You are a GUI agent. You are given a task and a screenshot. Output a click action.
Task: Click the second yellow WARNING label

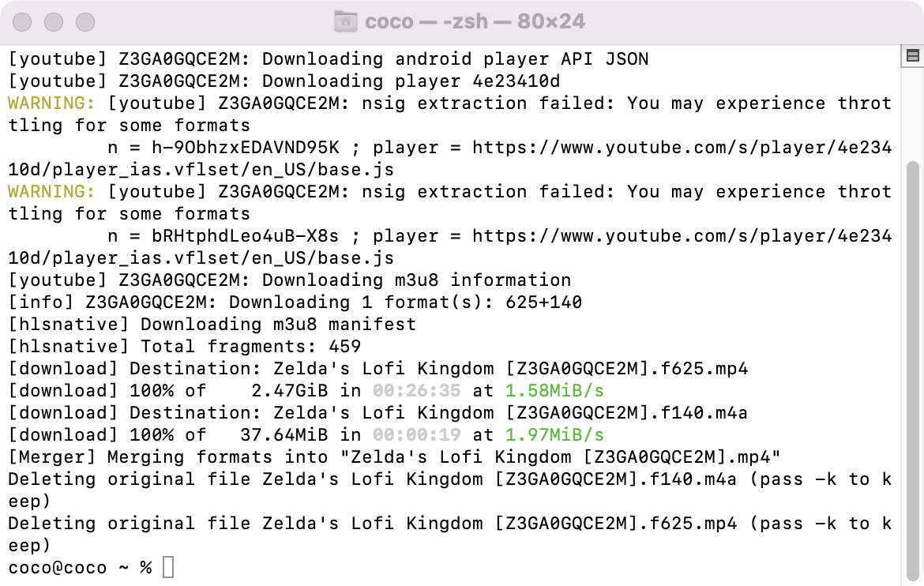51,192
